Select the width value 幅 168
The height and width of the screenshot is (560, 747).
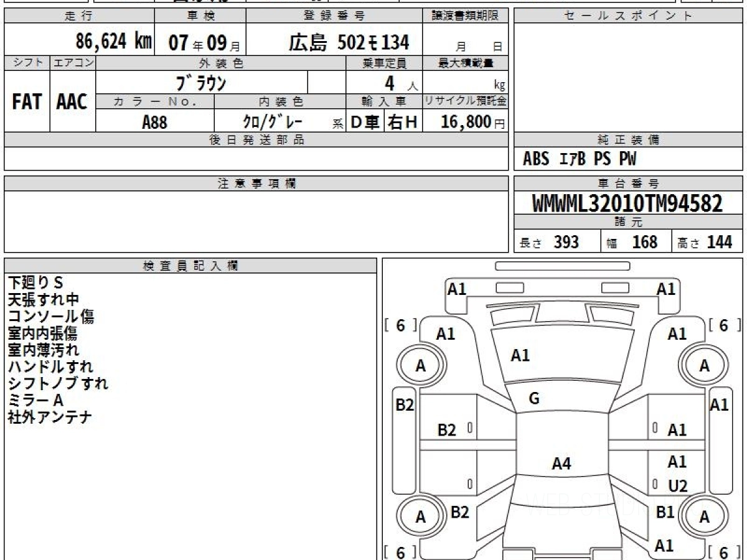click(632, 242)
